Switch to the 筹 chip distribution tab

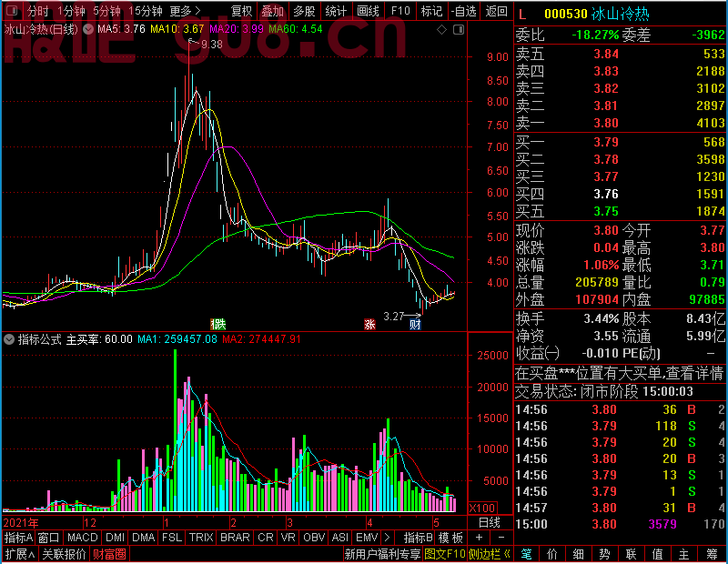tap(712, 554)
